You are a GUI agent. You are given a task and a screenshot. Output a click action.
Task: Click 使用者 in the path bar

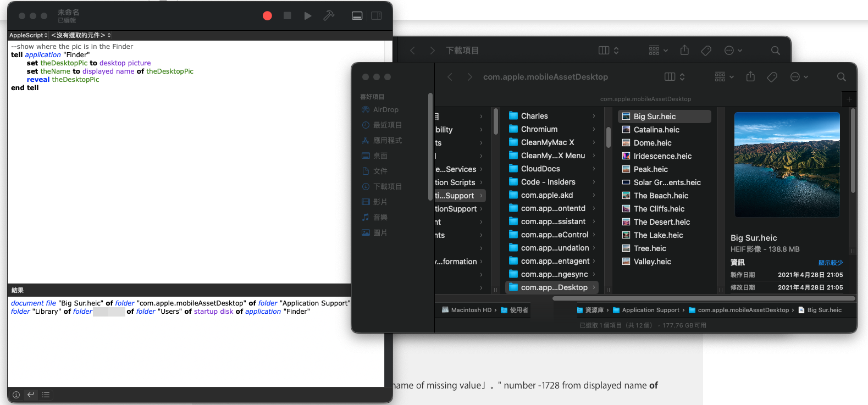pyautogui.click(x=515, y=310)
